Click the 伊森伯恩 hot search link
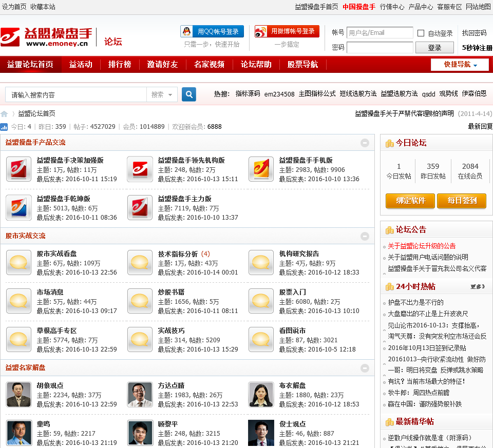493x448 pixels. (474, 93)
